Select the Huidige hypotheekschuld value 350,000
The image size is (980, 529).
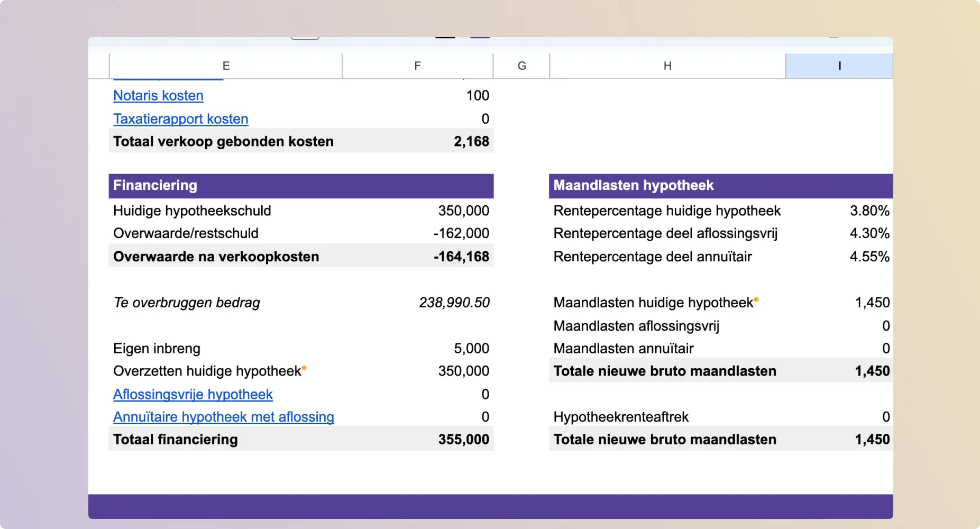click(x=464, y=211)
